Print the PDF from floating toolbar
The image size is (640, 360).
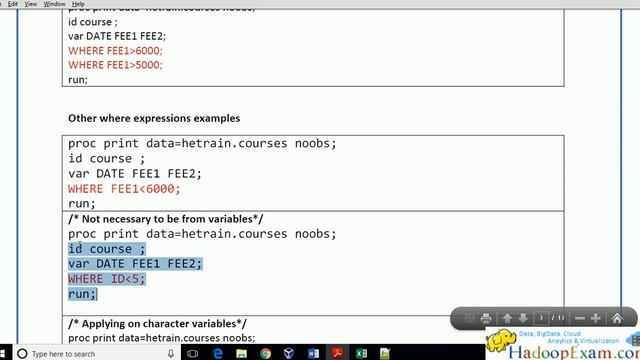[x=486, y=318]
